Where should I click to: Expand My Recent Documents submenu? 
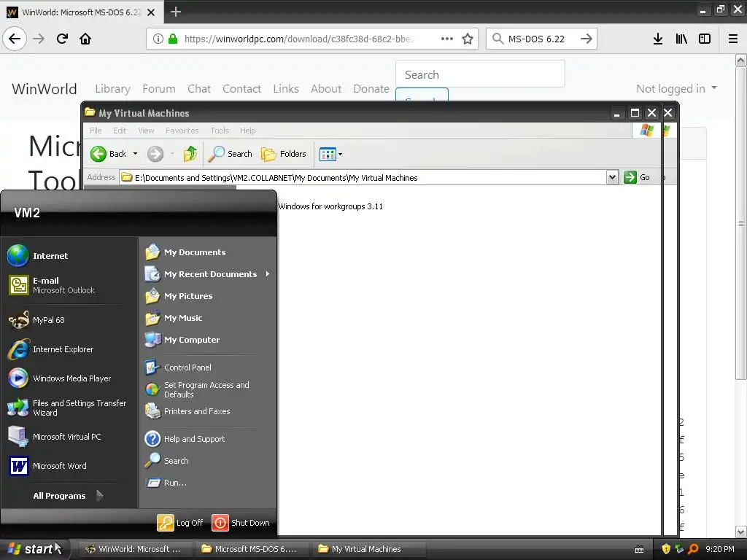tap(208, 274)
